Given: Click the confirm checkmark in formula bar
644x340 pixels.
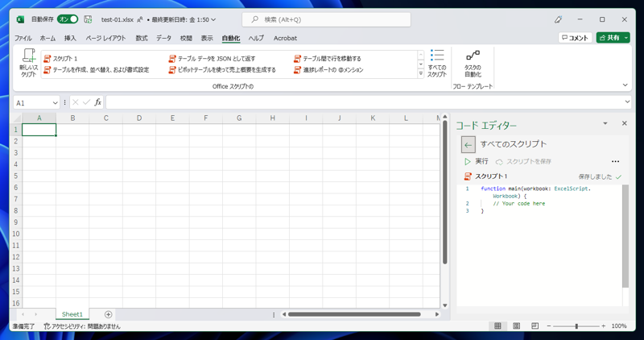Looking at the screenshot, I should (86, 102).
